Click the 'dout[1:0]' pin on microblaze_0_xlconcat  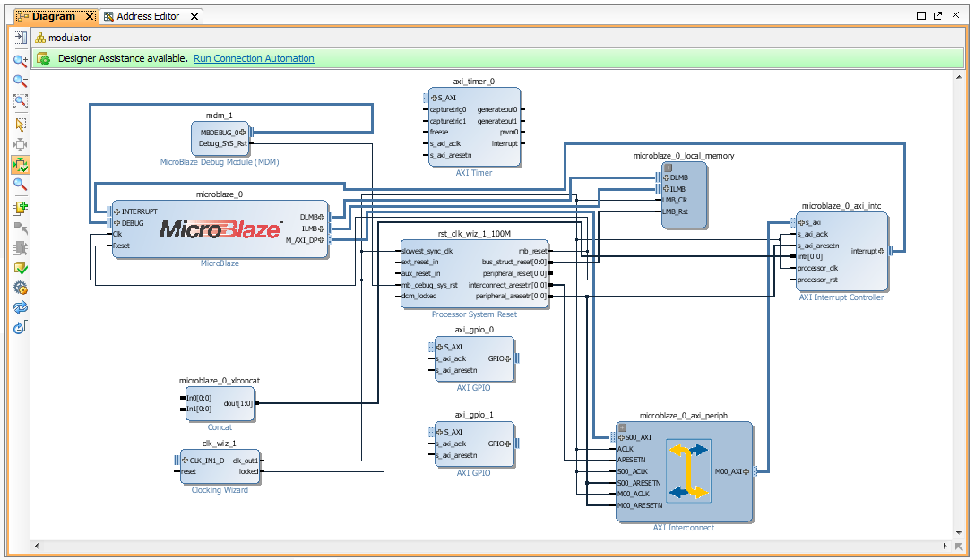[238, 403]
